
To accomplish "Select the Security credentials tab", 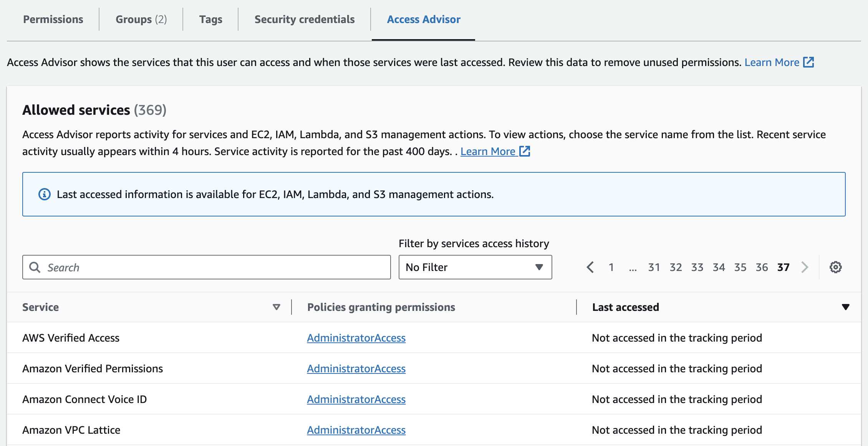I will (305, 19).
